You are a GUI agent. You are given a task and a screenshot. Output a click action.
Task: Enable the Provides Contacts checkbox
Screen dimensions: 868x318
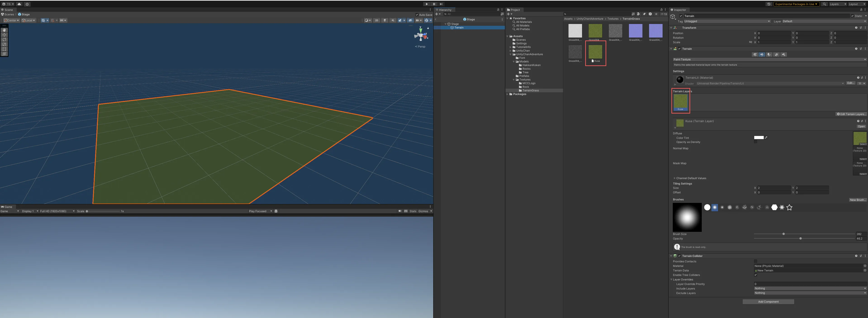pos(756,261)
